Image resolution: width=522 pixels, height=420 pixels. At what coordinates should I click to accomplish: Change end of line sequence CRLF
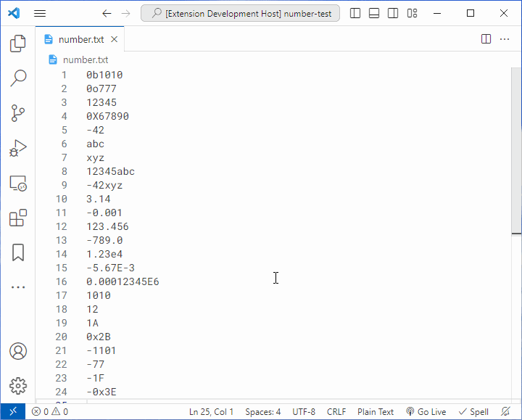[x=336, y=412]
